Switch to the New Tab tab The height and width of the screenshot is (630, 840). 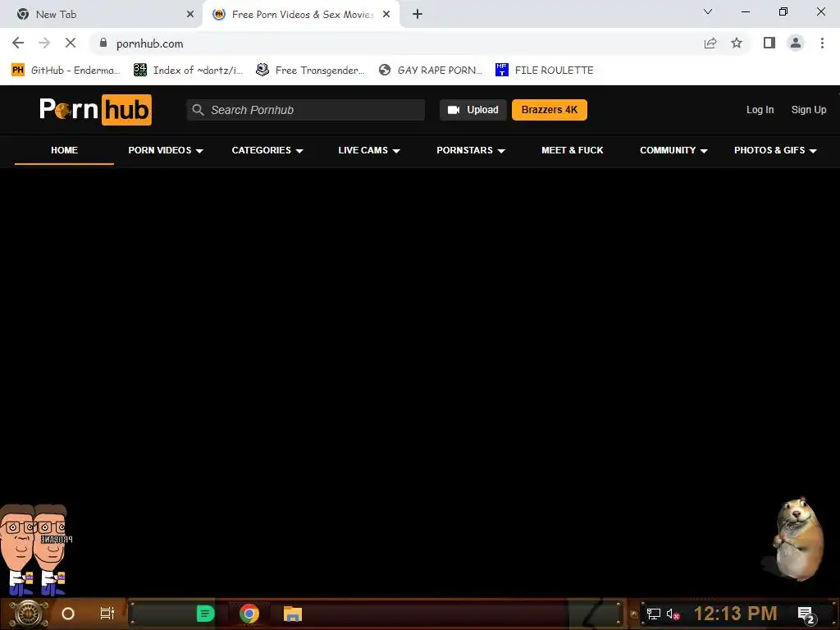[x=102, y=15]
